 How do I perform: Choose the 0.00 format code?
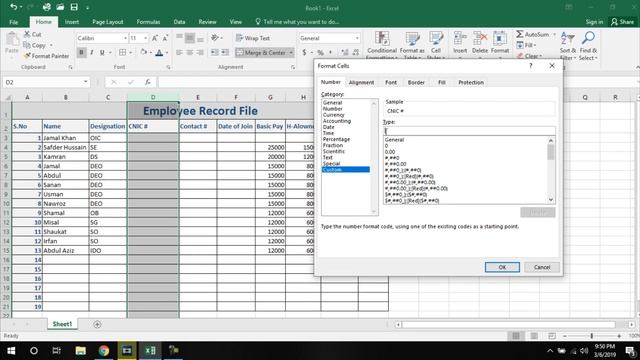[390, 152]
